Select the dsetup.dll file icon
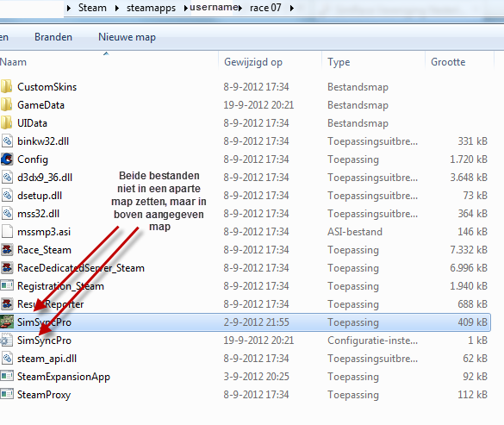 tap(7, 196)
